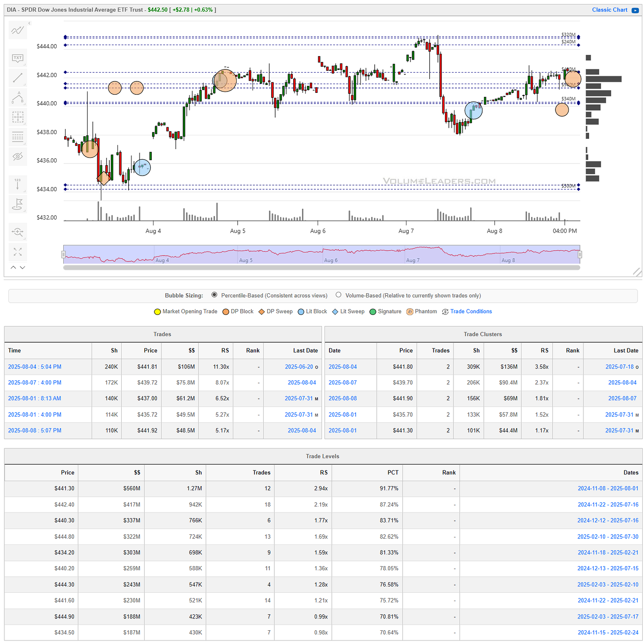This screenshot has height=644, width=644.
Task: Sort Trades table by RS column header
Action: click(x=216, y=351)
